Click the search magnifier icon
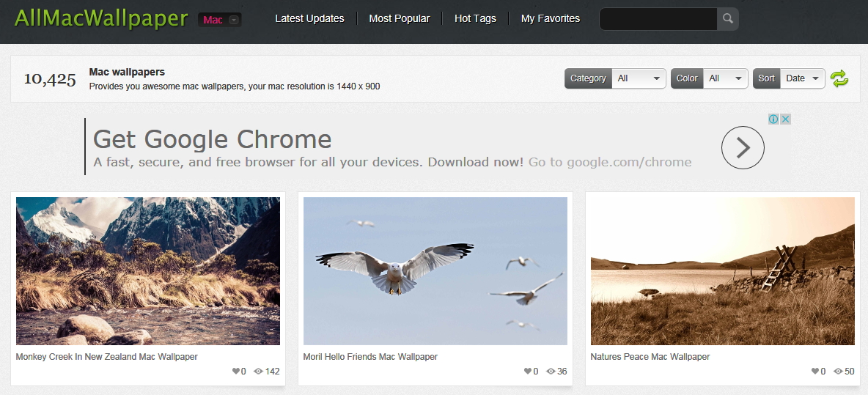868x395 pixels. 727,19
